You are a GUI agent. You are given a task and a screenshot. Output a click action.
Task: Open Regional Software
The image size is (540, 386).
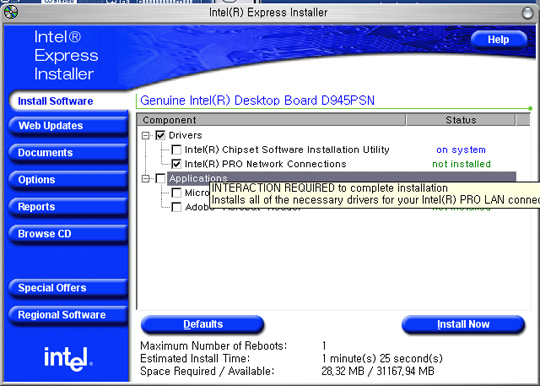click(x=68, y=315)
